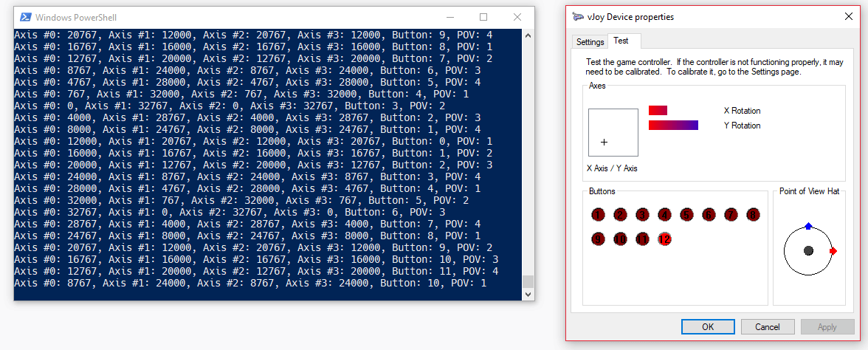Click joystick test button 6 indicator

click(x=709, y=215)
